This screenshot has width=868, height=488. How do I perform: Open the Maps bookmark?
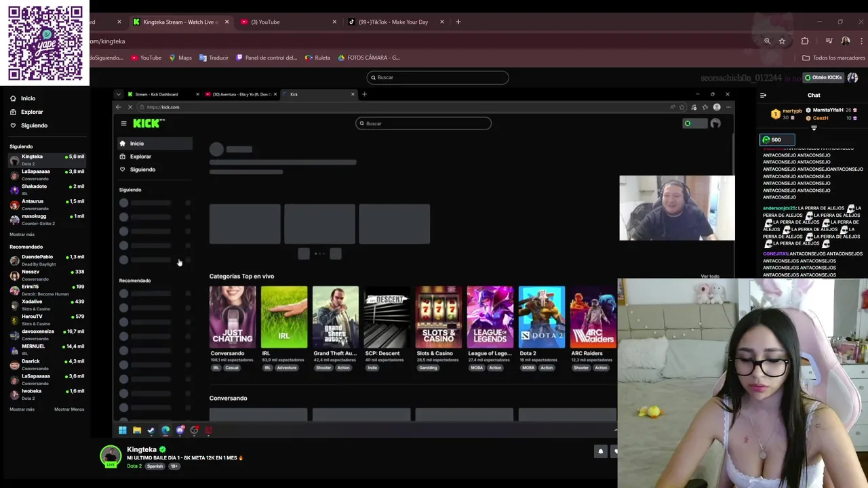coord(180,58)
